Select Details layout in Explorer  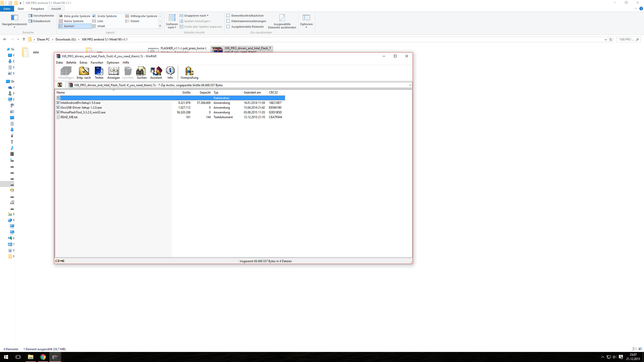pos(132,21)
